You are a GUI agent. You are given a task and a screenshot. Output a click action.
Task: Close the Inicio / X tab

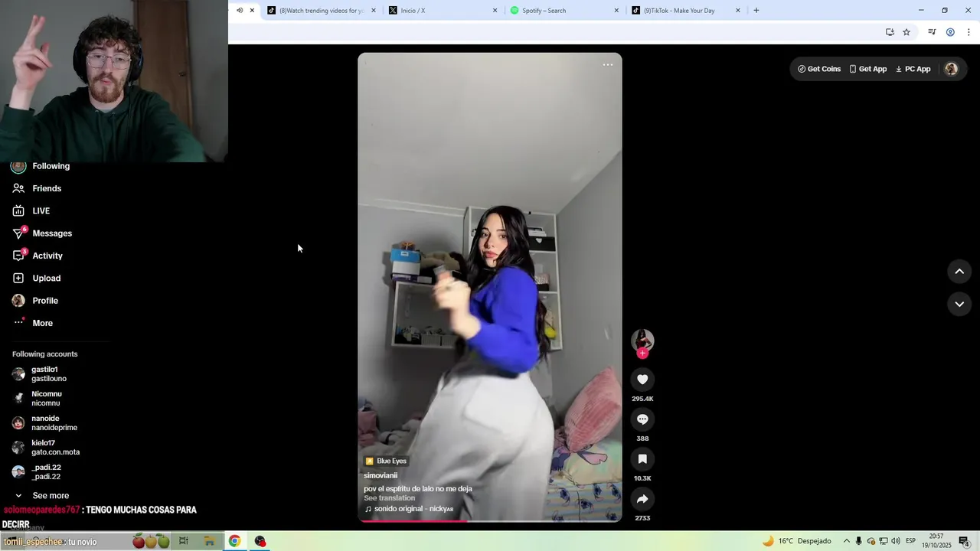coord(495,11)
